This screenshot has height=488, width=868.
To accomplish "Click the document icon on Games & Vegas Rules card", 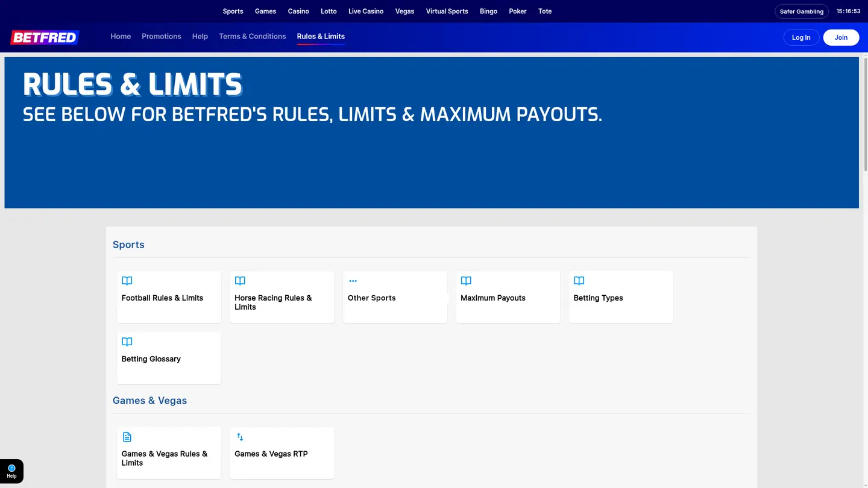I will point(127,437).
